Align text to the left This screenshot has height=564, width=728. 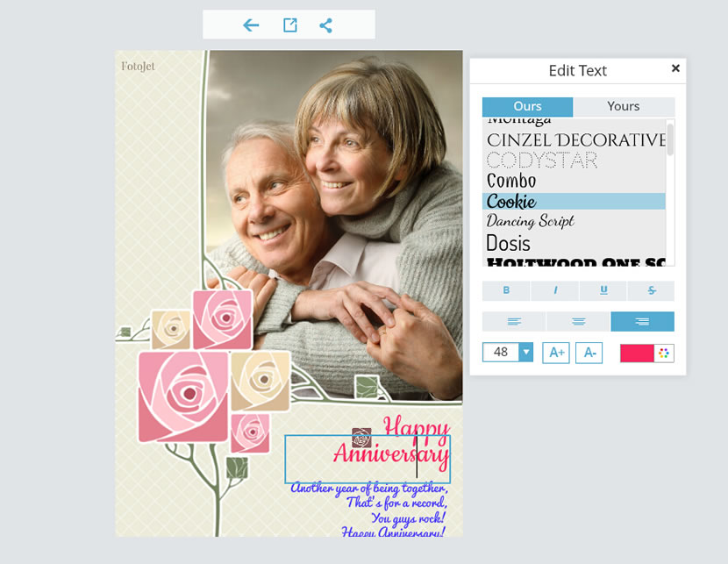pos(514,321)
